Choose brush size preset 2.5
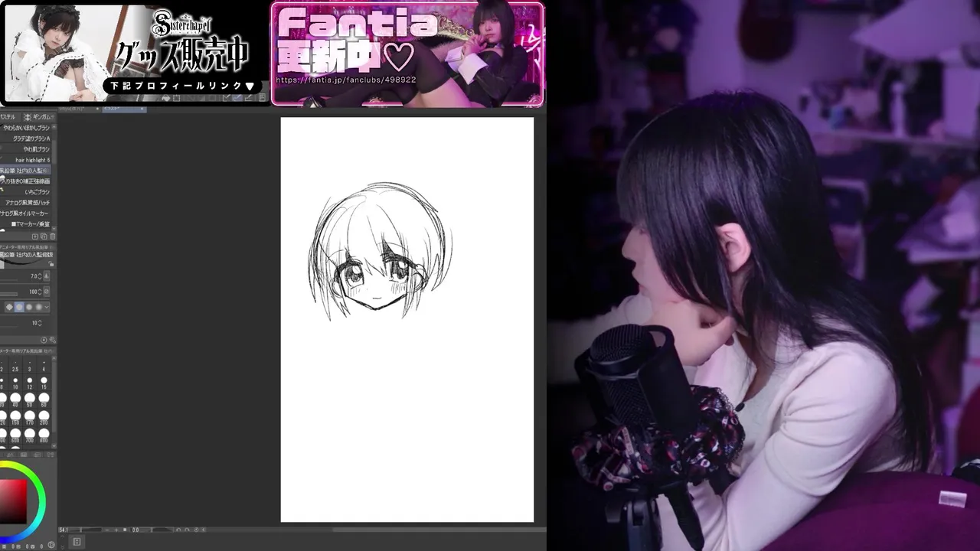Viewport: 980px width, 551px height. tap(15, 366)
